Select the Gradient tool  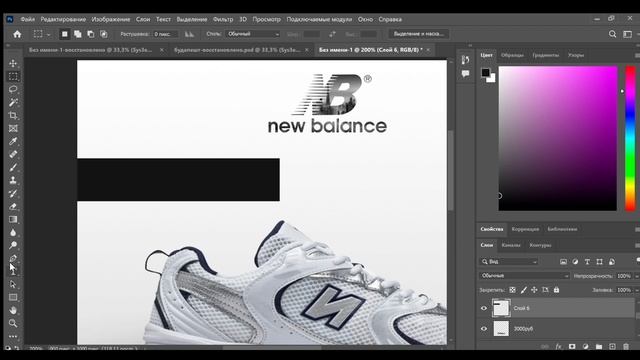(x=13, y=220)
